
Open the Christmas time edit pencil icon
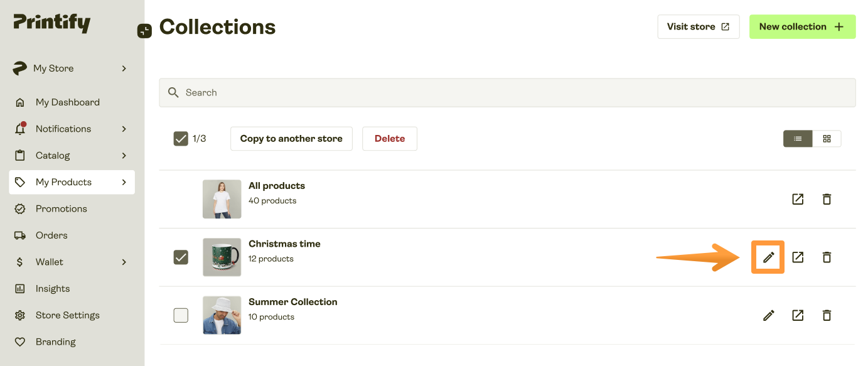coord(768,257)
